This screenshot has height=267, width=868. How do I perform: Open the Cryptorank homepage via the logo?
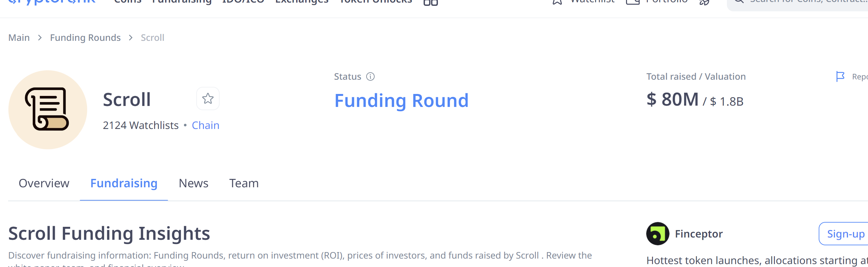pyautogui.click(x=51, y=2)
